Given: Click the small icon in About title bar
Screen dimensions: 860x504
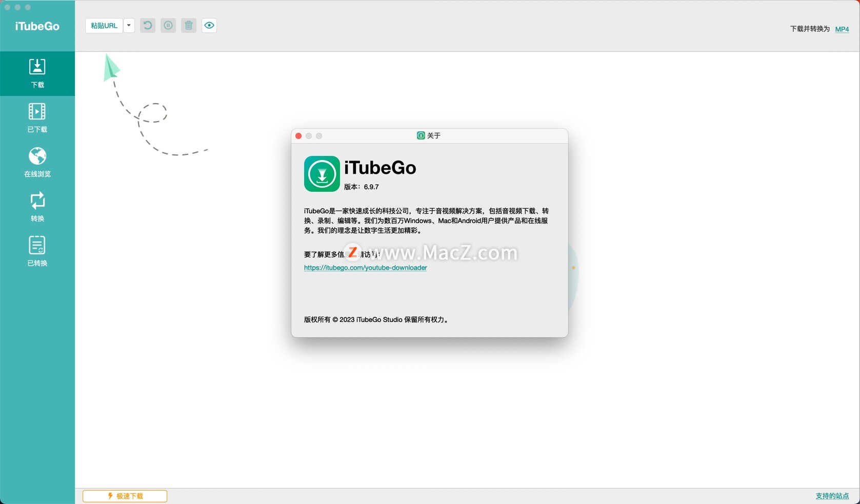Looking at the screenshot, I should tap(421, 135).
